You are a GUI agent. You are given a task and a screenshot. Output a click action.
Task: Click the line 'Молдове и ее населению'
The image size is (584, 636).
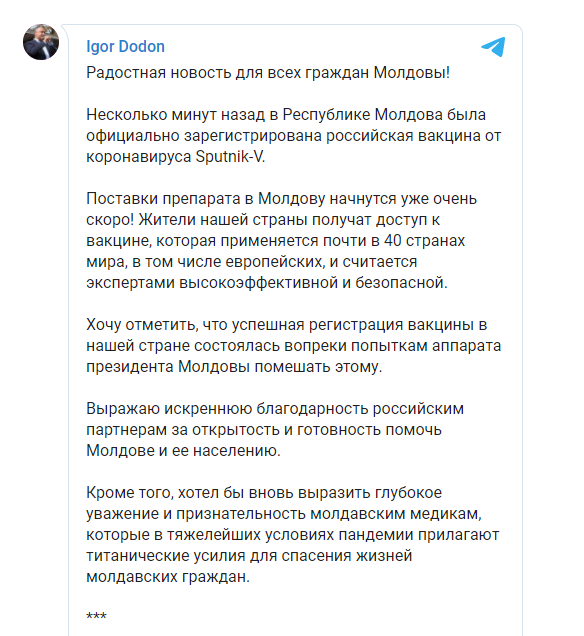pyautogui.click(x=183, y=451)
